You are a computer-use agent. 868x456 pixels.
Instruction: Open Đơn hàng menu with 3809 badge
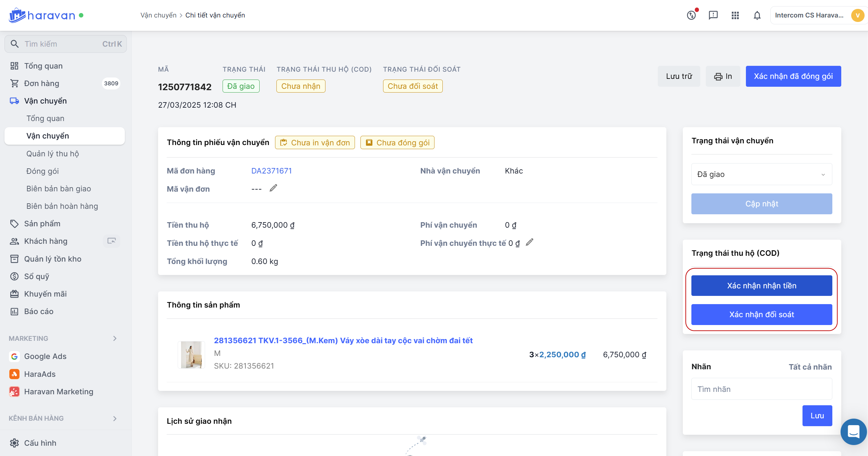[x=41, y=83]
